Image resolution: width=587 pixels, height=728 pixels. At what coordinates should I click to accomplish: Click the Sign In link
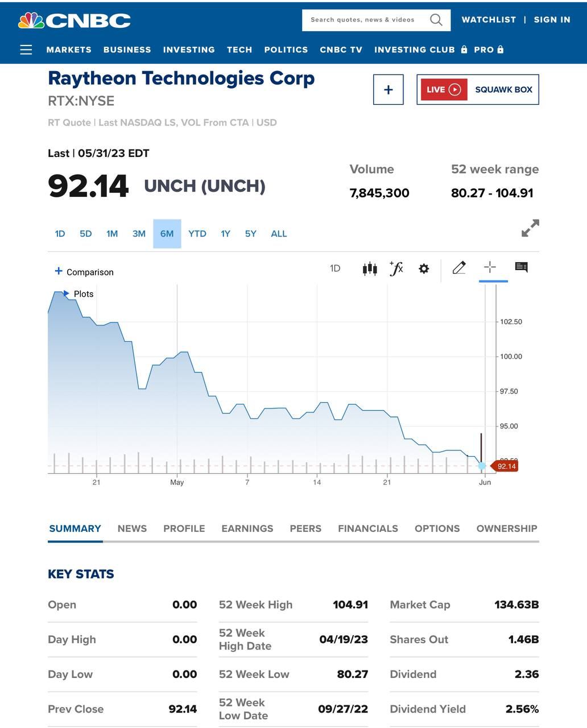tap(552, 19)
